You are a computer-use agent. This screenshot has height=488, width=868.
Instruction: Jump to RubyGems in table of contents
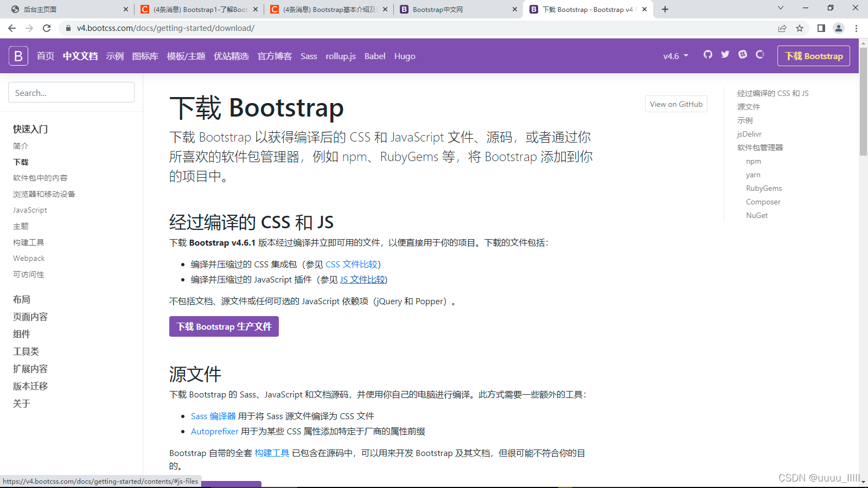[x=764, y=188]
